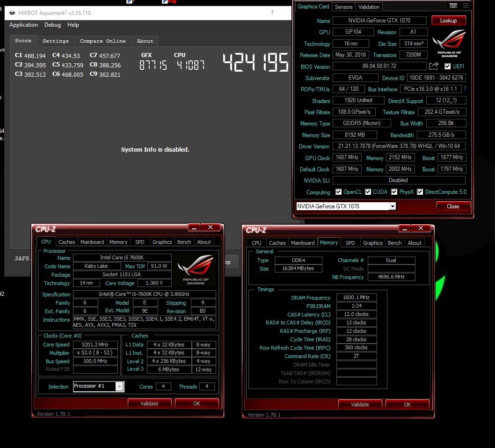Click the NB Frequency 4696.6 MHz value
This screenshot has height=448, width=495.
(392, 277)
